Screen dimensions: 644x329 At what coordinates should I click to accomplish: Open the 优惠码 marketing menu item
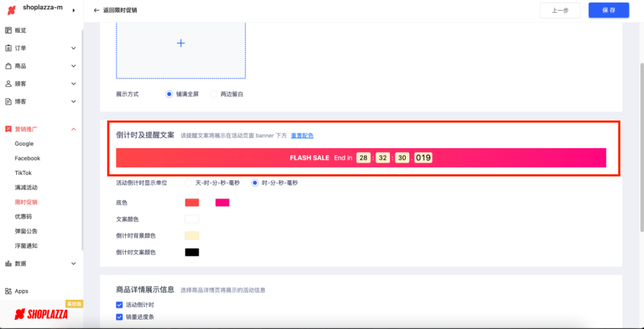pyautogui.click(x=24, y=217)
